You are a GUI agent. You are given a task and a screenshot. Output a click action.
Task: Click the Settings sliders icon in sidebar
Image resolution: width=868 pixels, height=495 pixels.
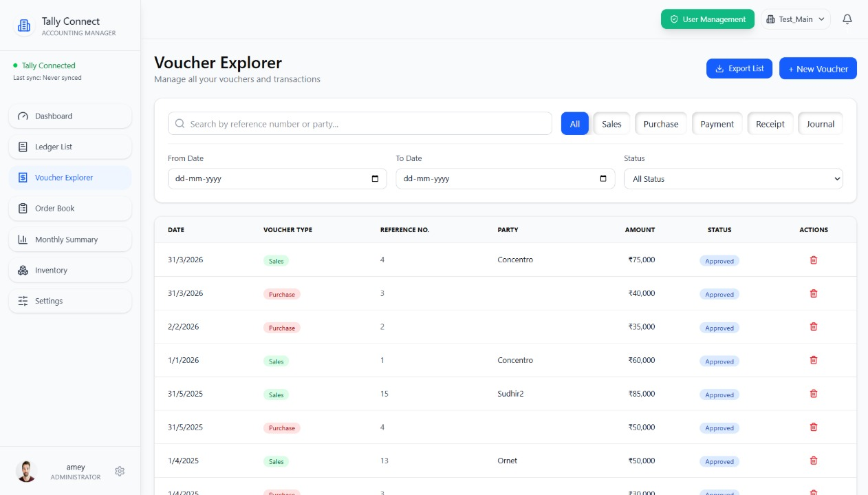(x=23, y=301)
